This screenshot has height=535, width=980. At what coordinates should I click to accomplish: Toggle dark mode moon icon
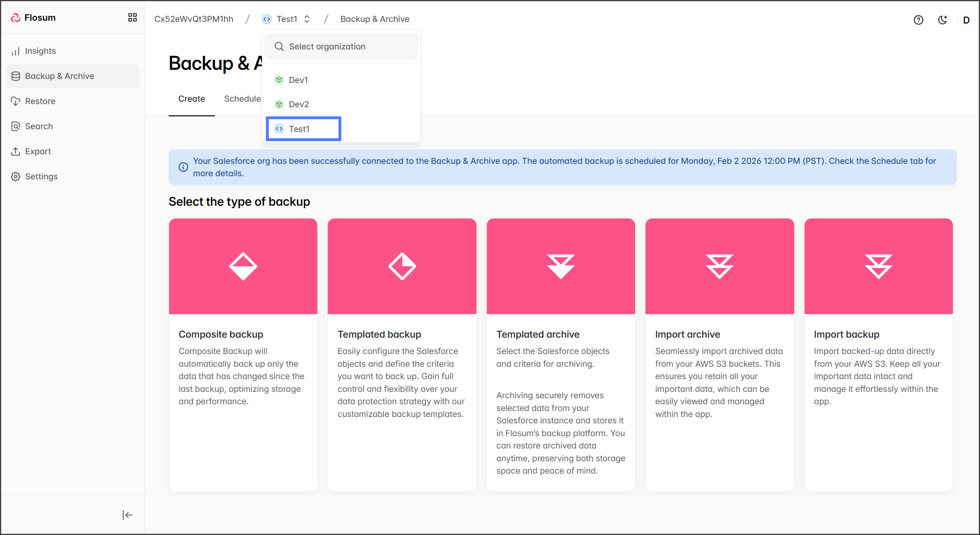pos(943,20)
